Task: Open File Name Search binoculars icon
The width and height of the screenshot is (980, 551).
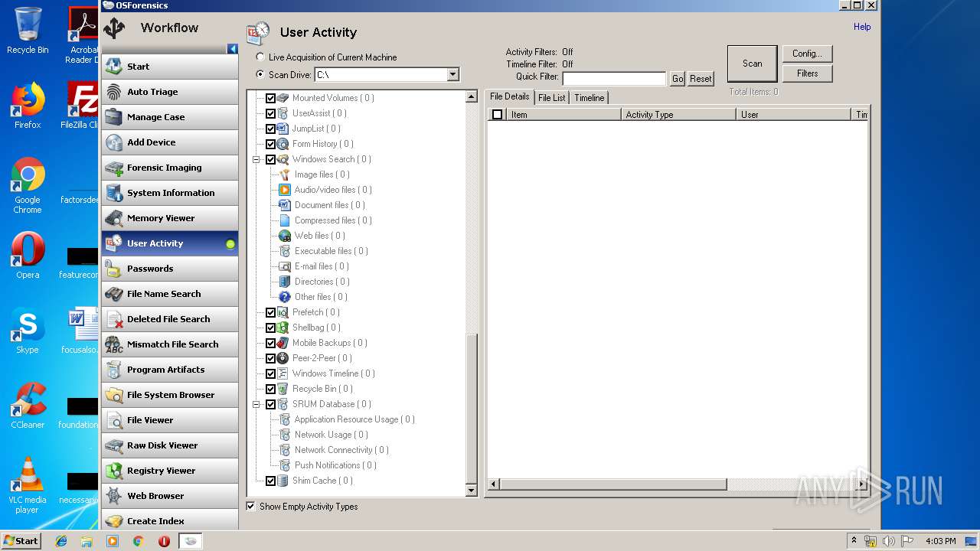Action: tap(114, 294)
